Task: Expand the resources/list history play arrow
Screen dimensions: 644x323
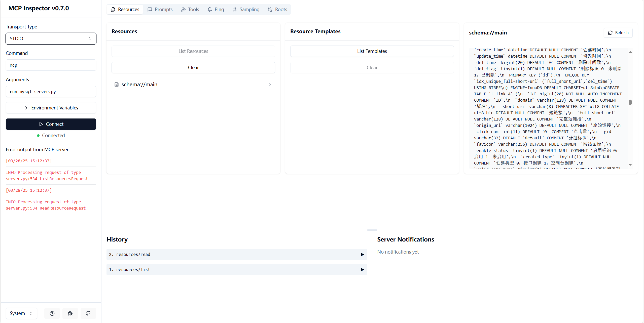Action: click(362, 269)
